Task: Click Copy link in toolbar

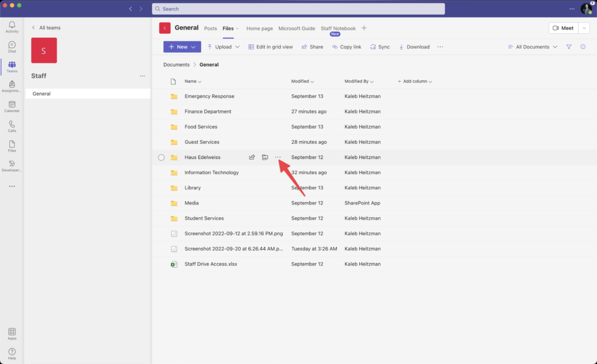Action: 346,47
